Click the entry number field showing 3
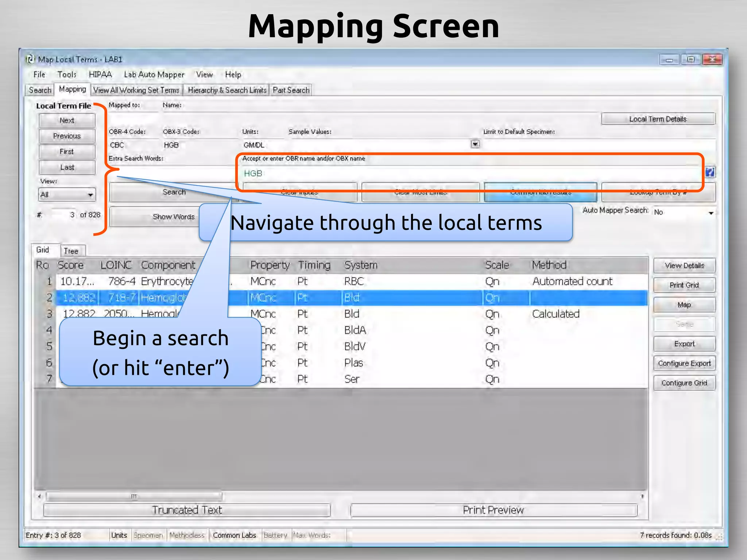This screenshot has height=560, width=747. pyautogui.click(x=64, y=215)
